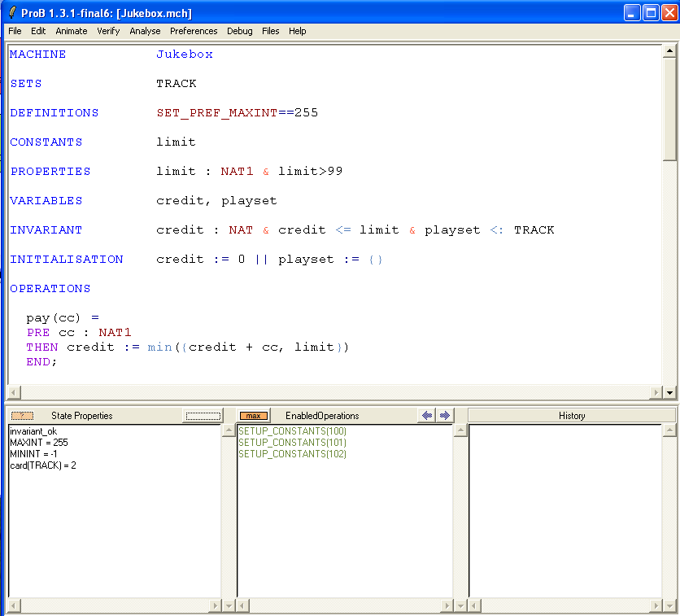Click the editor's horizontal scrollbar right arrow
680x616 pixels.
click(x=656, y=393)
